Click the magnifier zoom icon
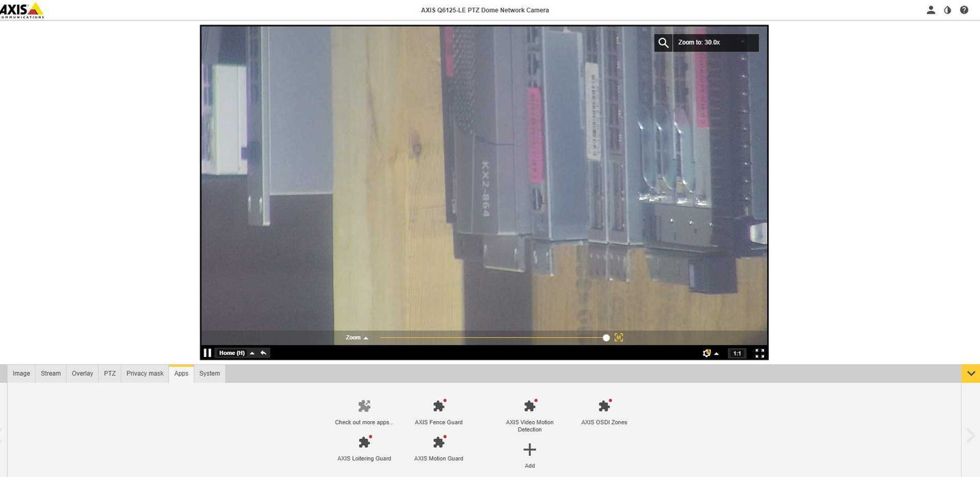This screenshot has width=980, height=477. 663,43
